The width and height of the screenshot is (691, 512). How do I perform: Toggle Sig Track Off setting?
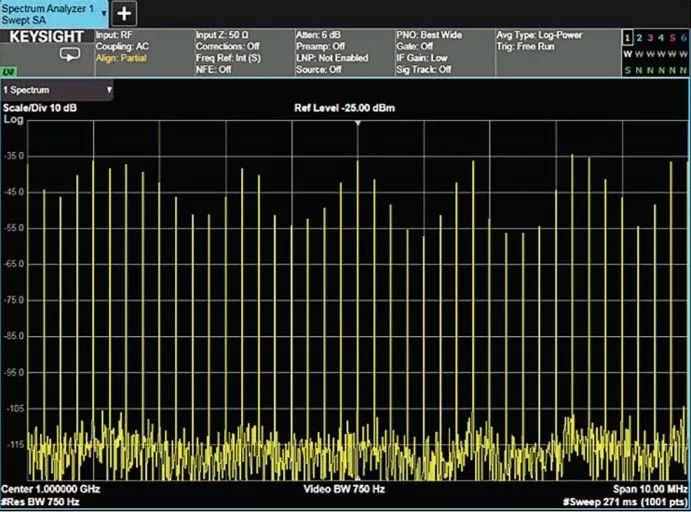[425, 70]
